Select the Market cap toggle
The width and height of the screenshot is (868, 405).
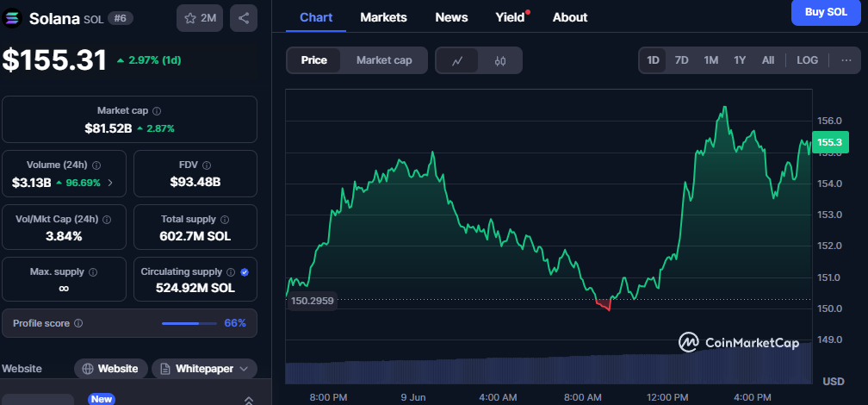tap(384, 60)
